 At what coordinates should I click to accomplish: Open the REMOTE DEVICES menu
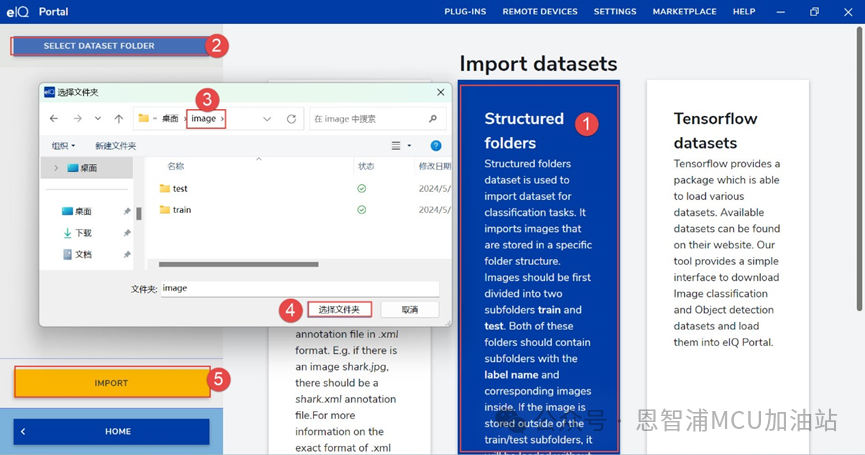point(540,12)
